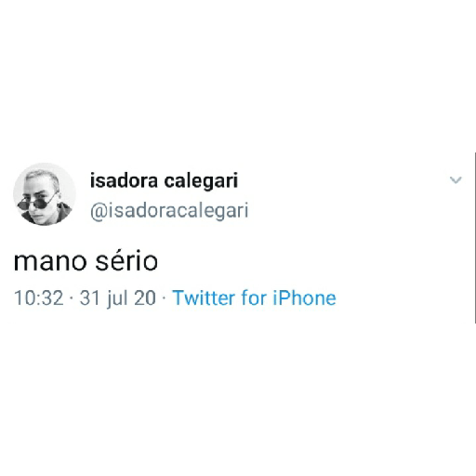
Task: Expand the tweet options chevron
Action: 456,180
